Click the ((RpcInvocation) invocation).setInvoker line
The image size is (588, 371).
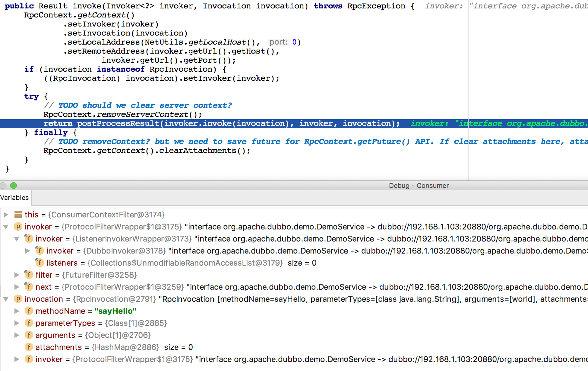162,78
